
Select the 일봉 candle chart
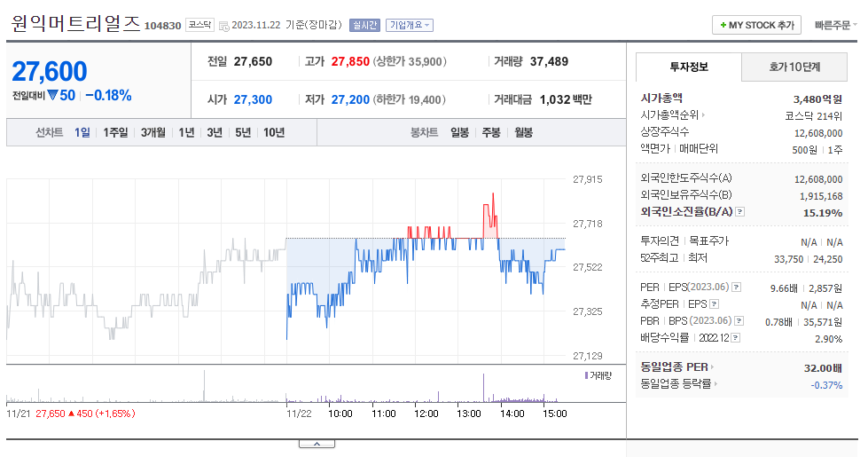(x=459, y=132)
